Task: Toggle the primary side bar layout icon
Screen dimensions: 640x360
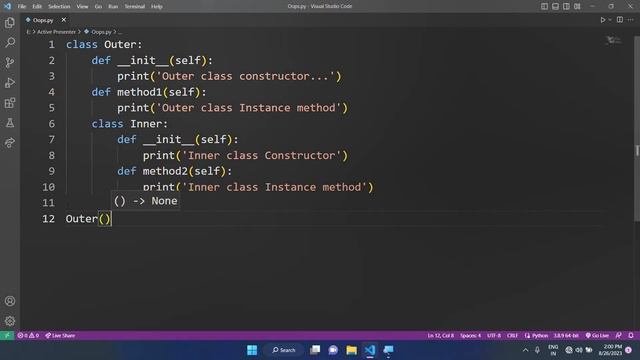Action: (544, 6)
